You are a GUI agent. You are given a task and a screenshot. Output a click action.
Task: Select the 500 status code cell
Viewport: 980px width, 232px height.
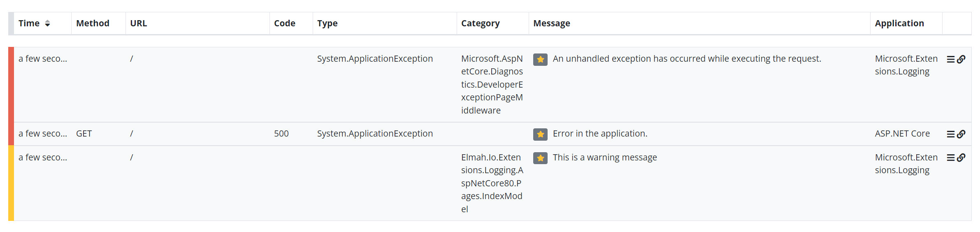click(281, 134)
